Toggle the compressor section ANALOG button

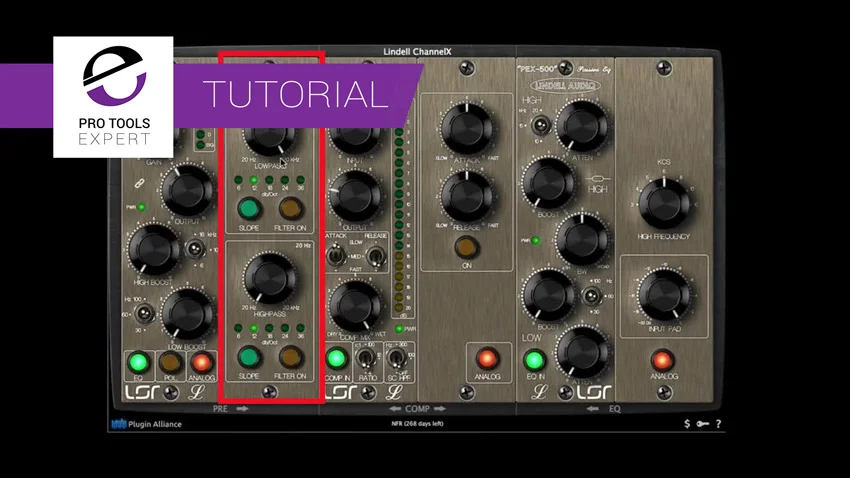point(487,358)
